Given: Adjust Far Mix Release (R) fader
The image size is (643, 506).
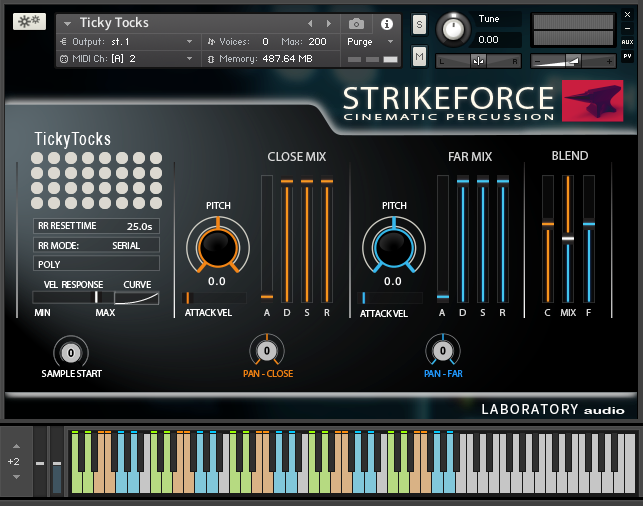Looking at the screenshot, I should (x=503, y=181).
